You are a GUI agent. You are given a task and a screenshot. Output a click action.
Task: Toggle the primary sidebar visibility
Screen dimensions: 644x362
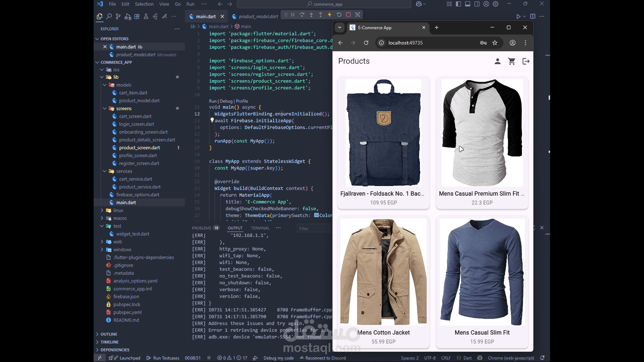pos(458,4)
